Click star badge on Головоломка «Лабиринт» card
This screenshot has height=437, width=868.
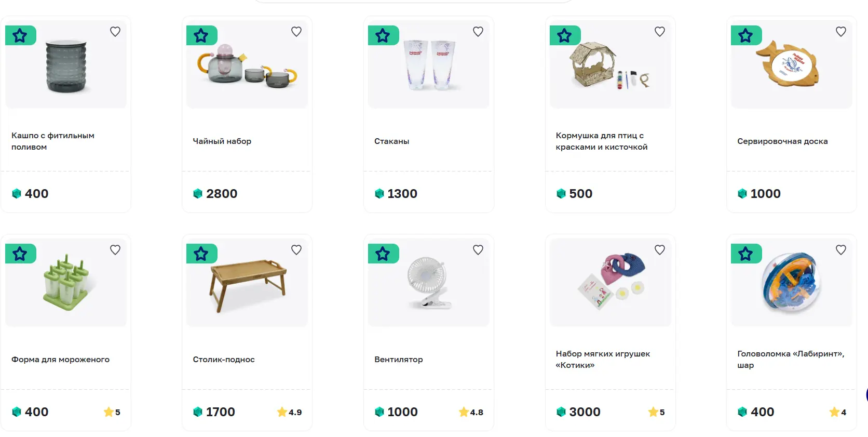click(x=747, y=254)
